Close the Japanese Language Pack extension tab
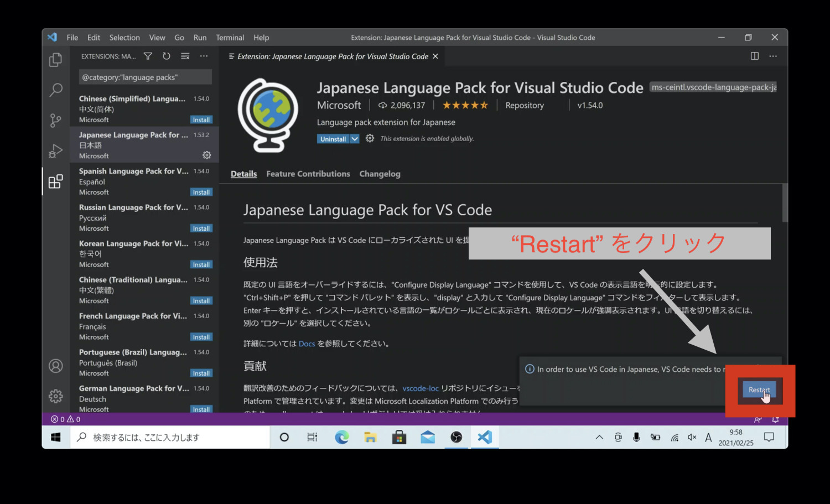 435,56
